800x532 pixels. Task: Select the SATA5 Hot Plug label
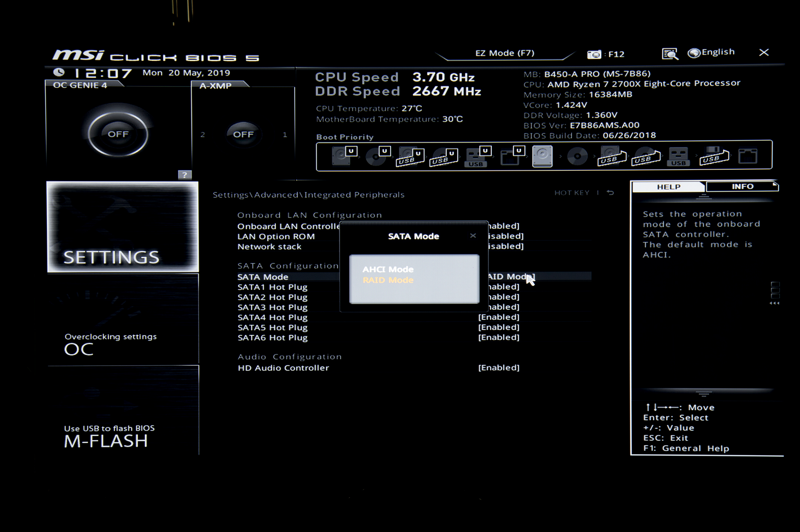272,327
